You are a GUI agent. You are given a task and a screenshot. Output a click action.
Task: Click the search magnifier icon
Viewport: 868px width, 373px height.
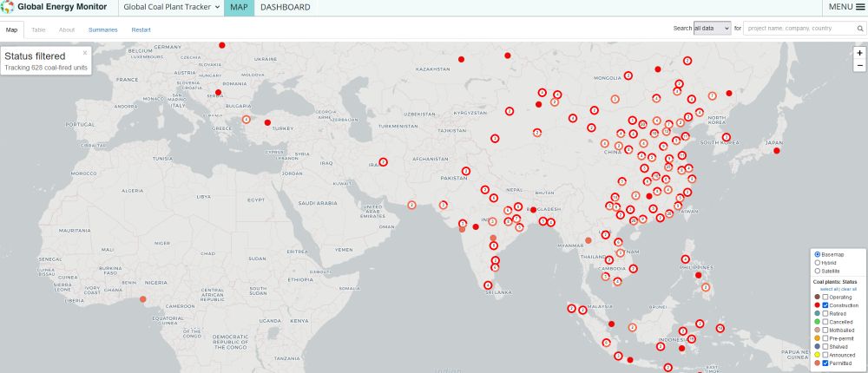pos(859,29)
